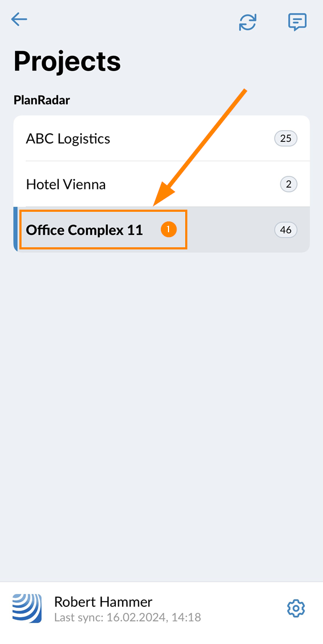This screenshot has height=644, width=323.
Task: Click the blue selected-row indicator bar
Action: click(16, 230)
